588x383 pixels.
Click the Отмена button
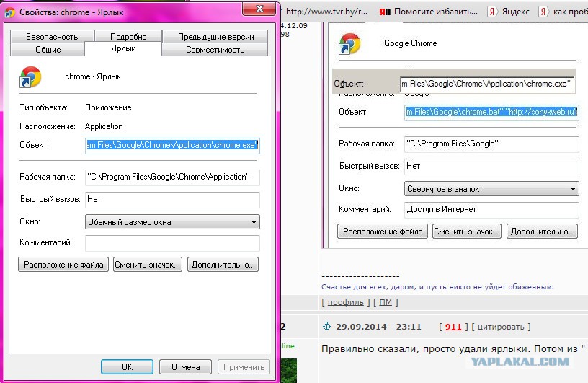coord(186,367)
